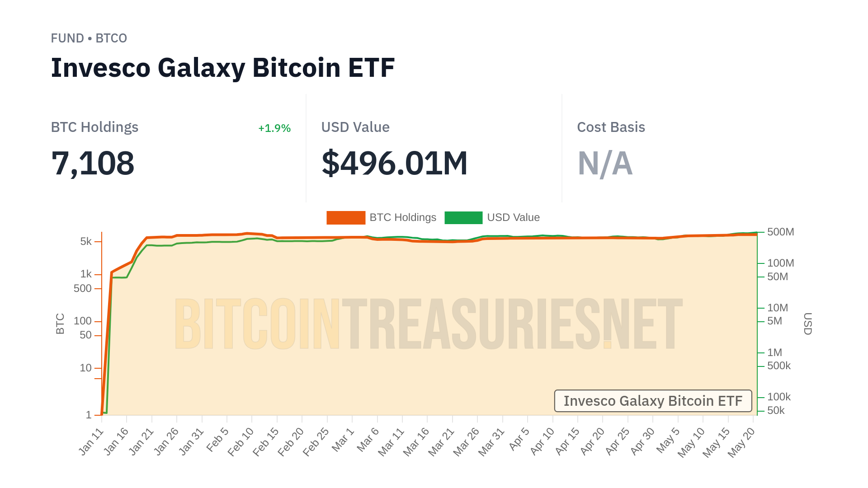Toggle the orange BTC Holdings legend swatch

point(346,218)
